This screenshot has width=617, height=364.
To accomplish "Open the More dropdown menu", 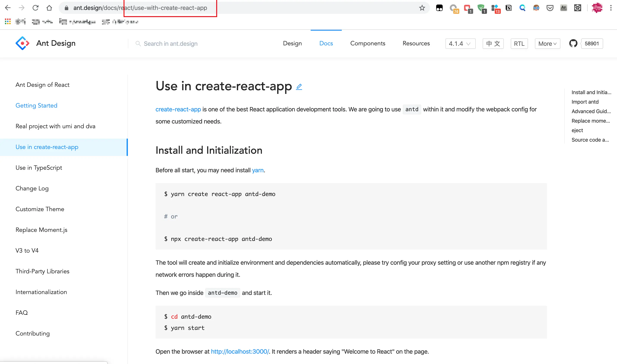I will coord(547,44).
